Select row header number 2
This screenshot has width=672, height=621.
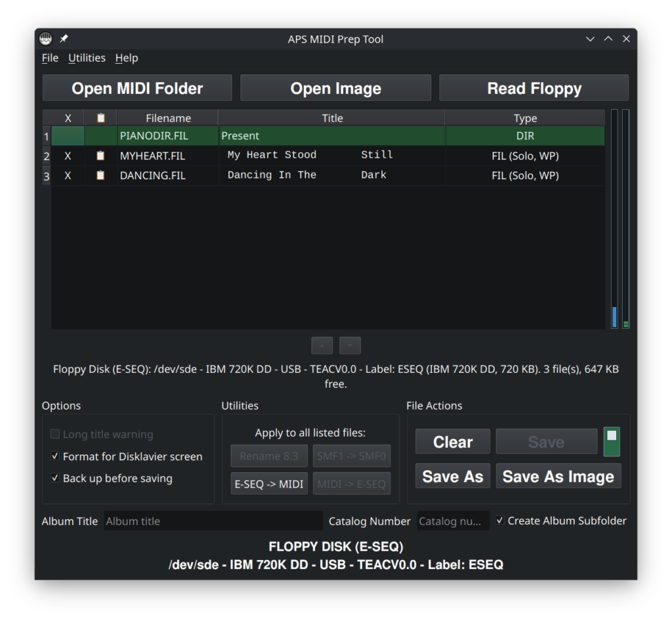point(47,156)
